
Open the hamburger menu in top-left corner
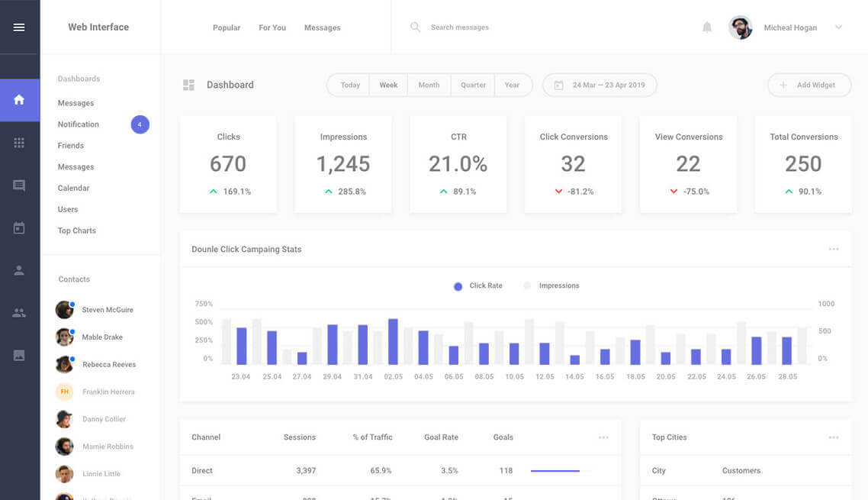click(x=19, y=27)
